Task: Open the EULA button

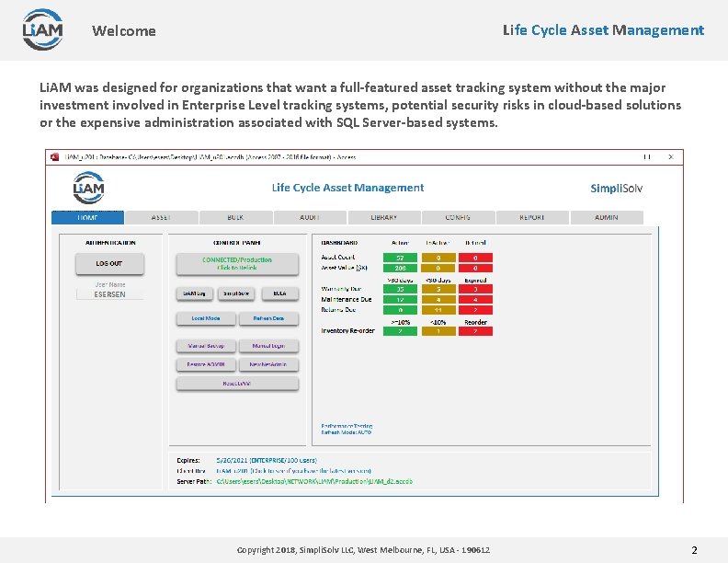Action: 279,293
